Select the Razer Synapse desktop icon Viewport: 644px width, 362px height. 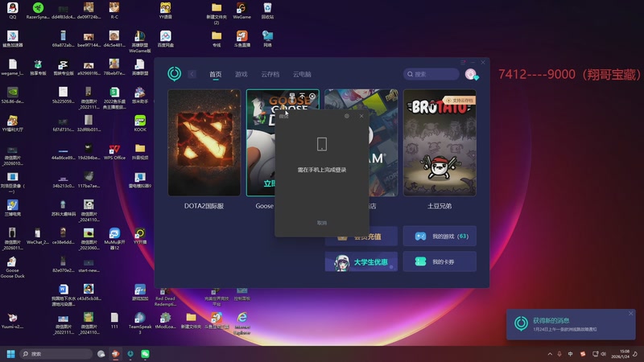pos(38,10)
